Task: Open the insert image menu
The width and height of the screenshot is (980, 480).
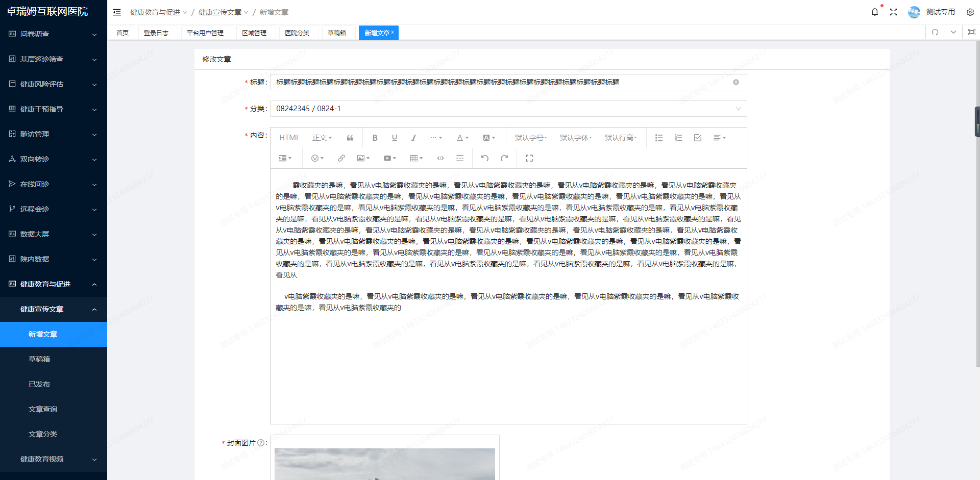Action: coord(363,158)
